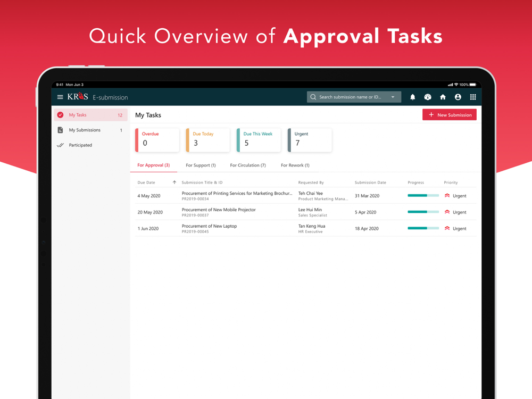Expand the search filter dropdown arrow
This screenshot has height=399, width=532.
(393, 97)
